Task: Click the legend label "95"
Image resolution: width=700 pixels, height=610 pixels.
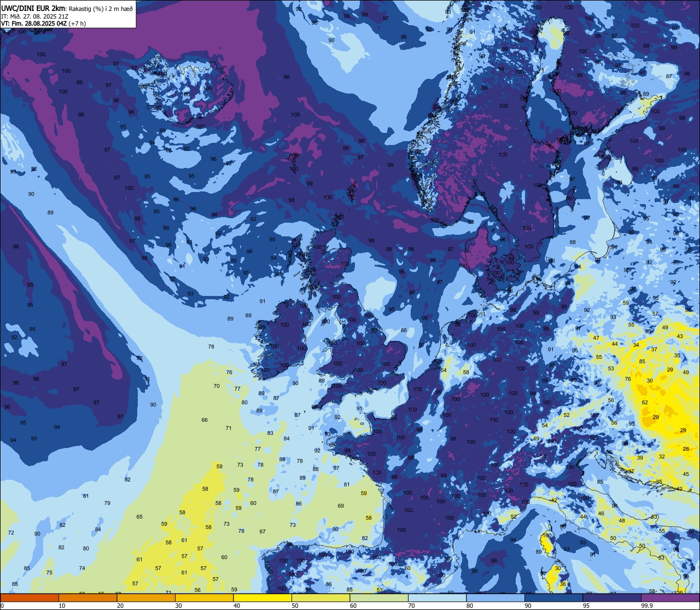Action: tap(587, 606)
